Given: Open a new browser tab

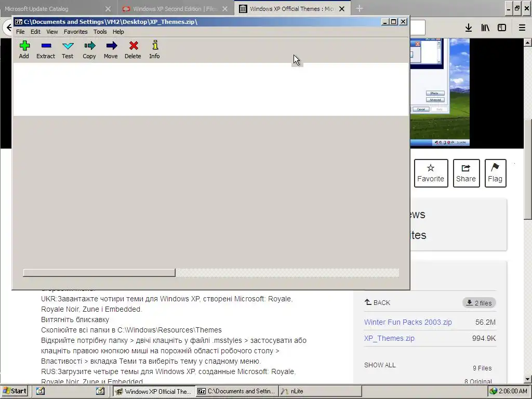Looking at the screenshot, I should [x=360, y=8].
